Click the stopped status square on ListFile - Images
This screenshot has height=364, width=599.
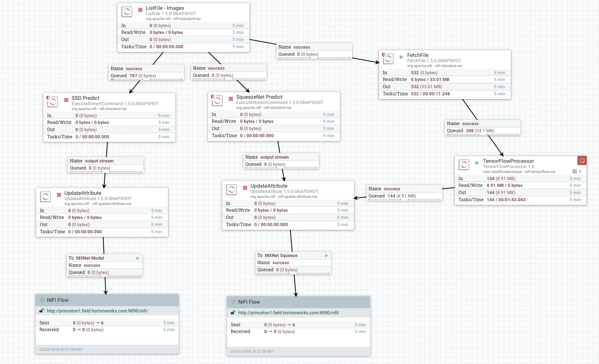pyautogui.click(x=141, y=10)
